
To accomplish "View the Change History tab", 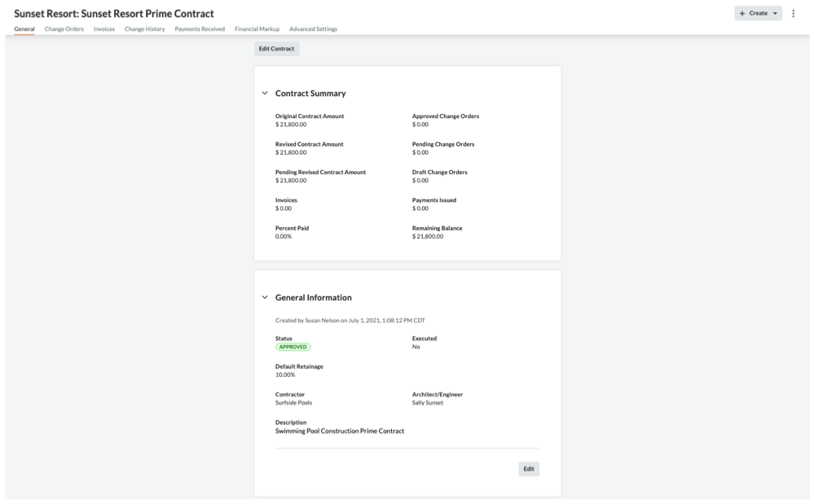I will click(144, 29).
